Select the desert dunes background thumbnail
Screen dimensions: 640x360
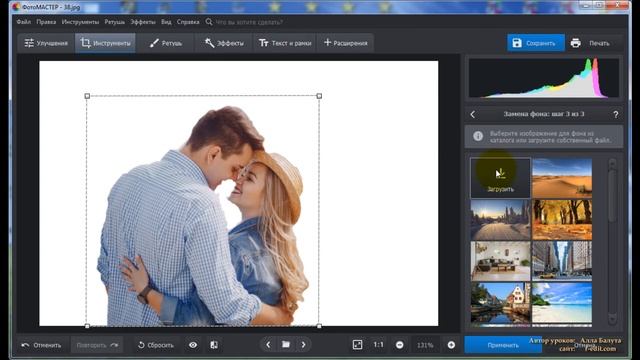click(x=562, y=178)
